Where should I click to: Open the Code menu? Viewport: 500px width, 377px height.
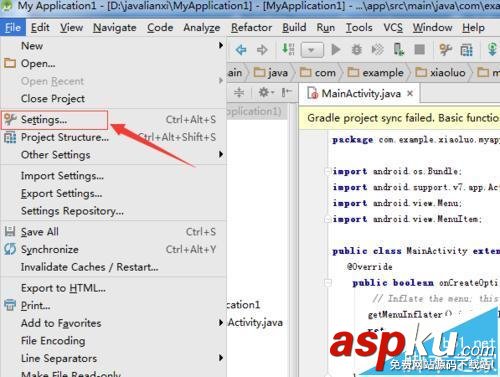click(x=160, y=28)
